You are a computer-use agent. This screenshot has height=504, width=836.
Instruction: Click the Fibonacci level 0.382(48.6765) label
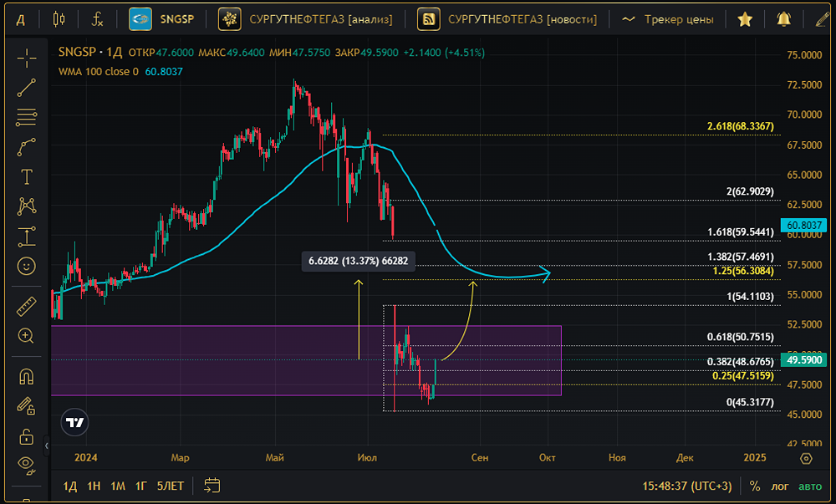tap(740, 362)
